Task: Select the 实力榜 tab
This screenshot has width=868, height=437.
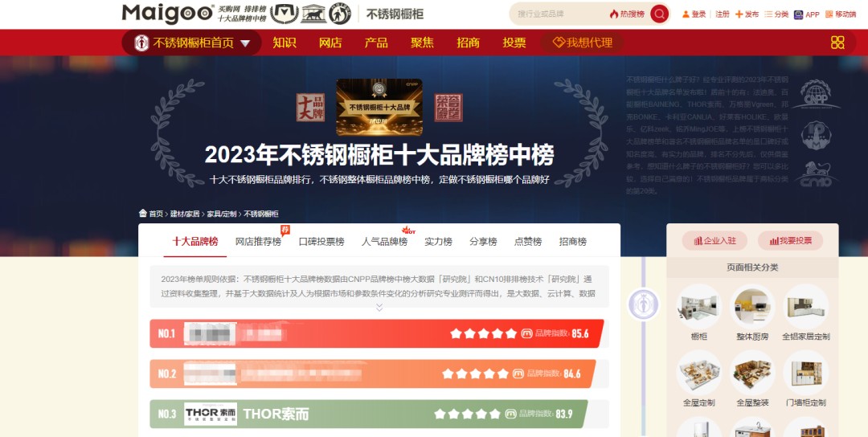Action: point(439,242)
